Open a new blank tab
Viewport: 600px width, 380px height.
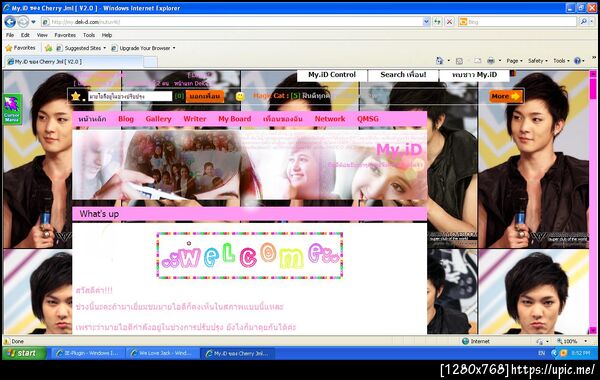tap(150, 62)
